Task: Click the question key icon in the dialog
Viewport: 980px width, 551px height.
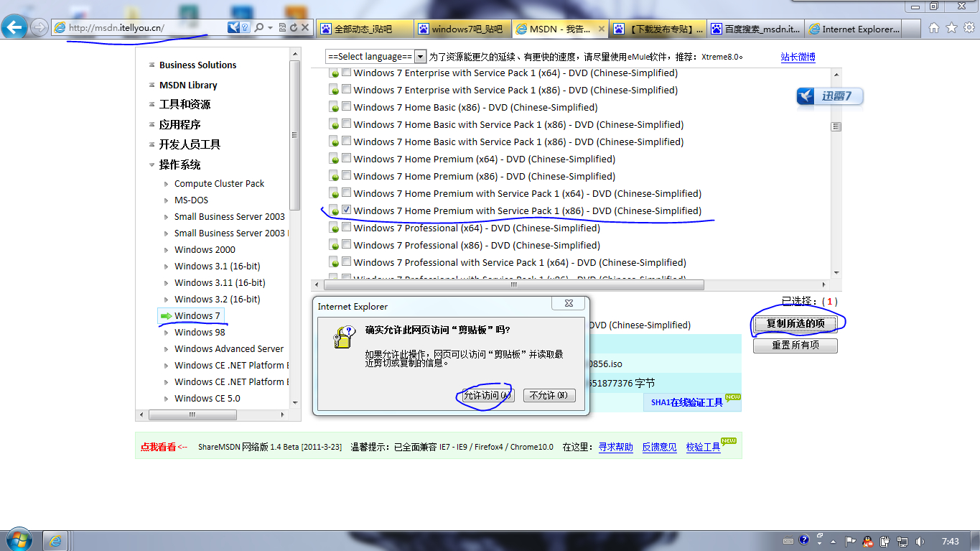Action: click(343, 336)
